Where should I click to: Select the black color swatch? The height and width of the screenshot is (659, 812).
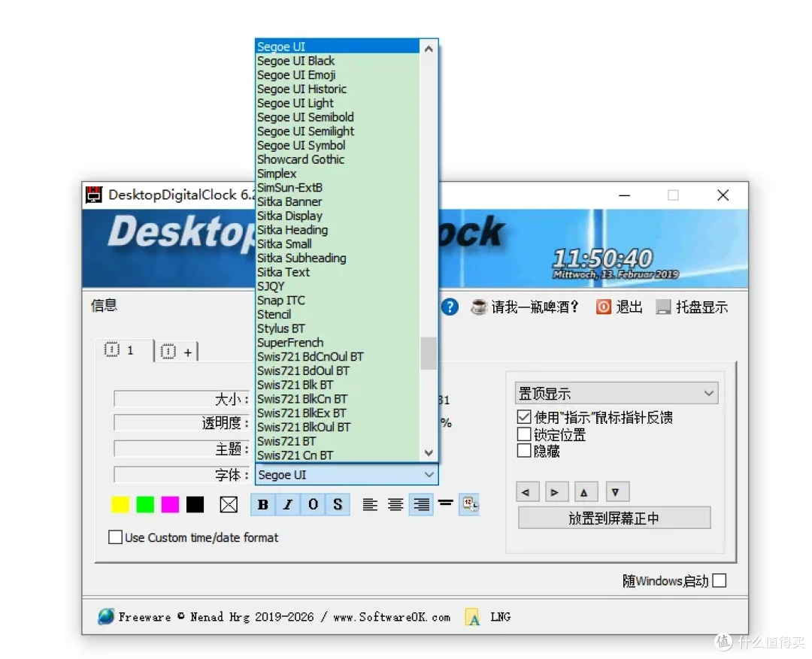coord(195,504)
